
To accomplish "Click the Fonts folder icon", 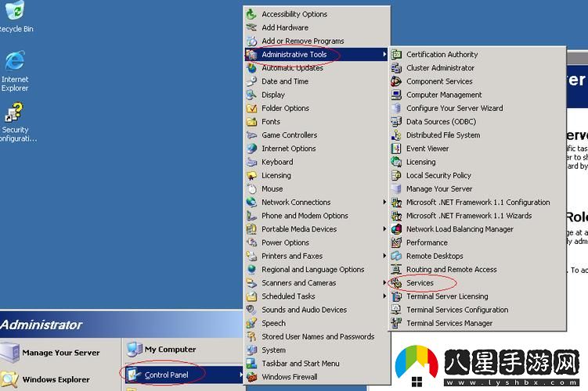I will 251,122.
